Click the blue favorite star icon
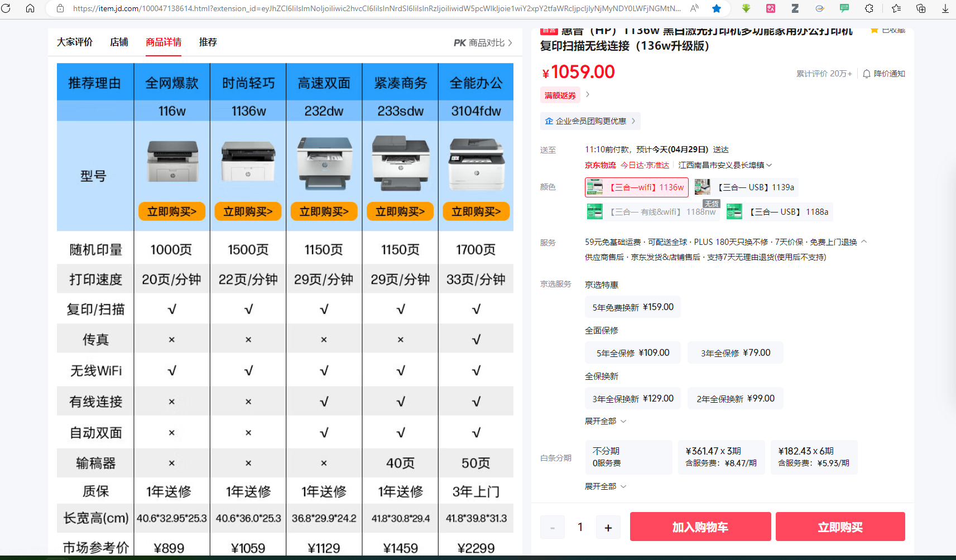Image resolution: width=956 pixels, height=560 pixels. coord(717,8)
